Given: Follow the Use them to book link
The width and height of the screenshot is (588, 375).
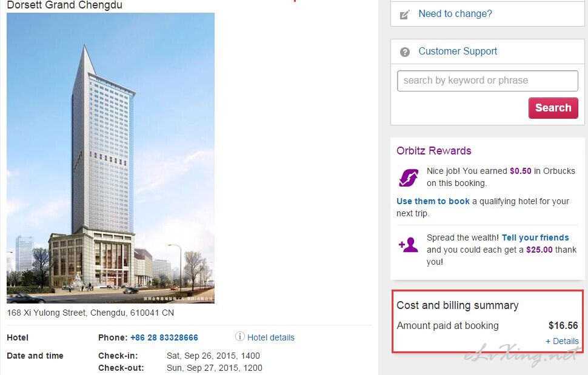Looking at the screenshot, I should [x=433, y=201].
